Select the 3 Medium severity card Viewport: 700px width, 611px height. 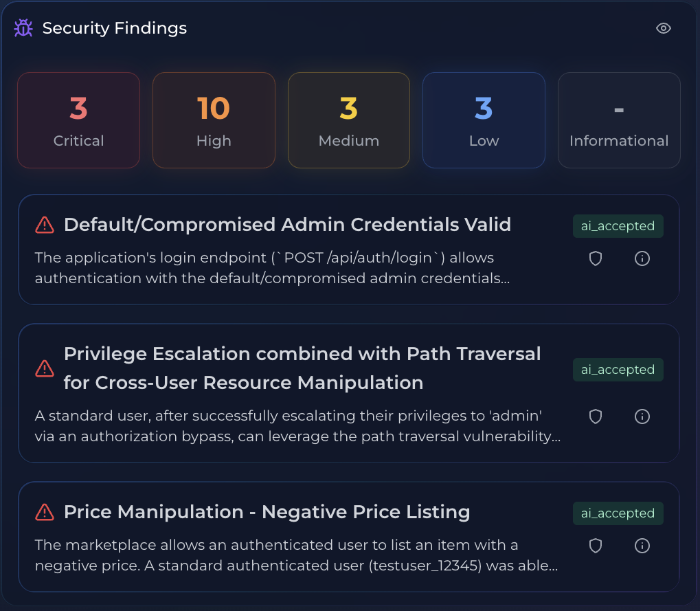[349, 120]
